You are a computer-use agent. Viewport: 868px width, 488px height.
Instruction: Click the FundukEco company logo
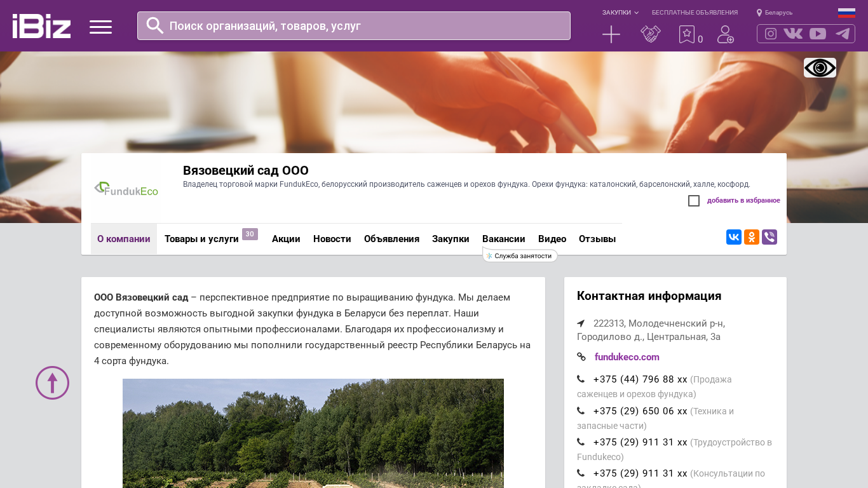(126, 189)
